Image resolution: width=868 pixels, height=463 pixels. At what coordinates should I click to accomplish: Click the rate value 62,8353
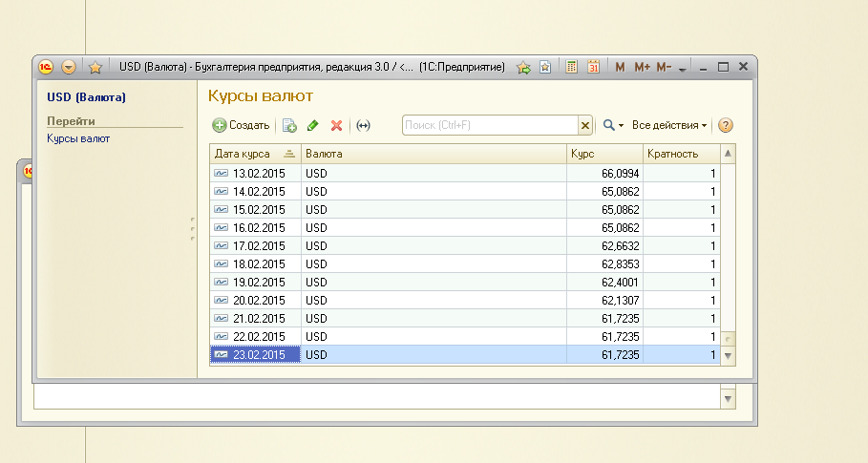click(620, 263)
